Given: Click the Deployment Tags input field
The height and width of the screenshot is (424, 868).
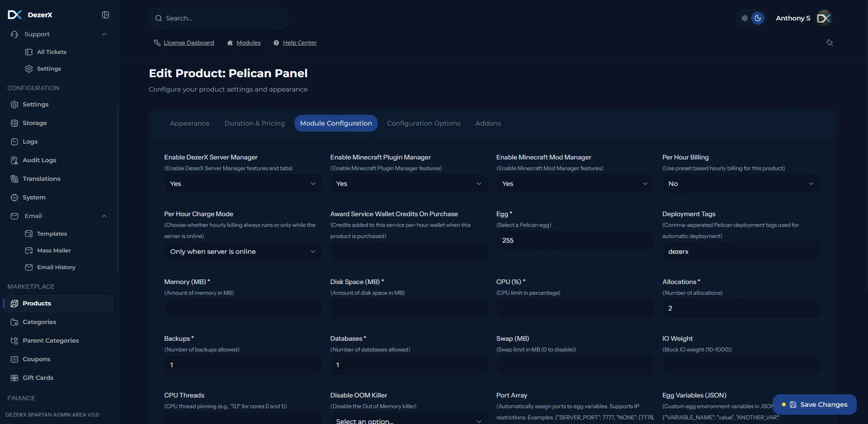Looking at the screenshot, I should coord(741,252).
